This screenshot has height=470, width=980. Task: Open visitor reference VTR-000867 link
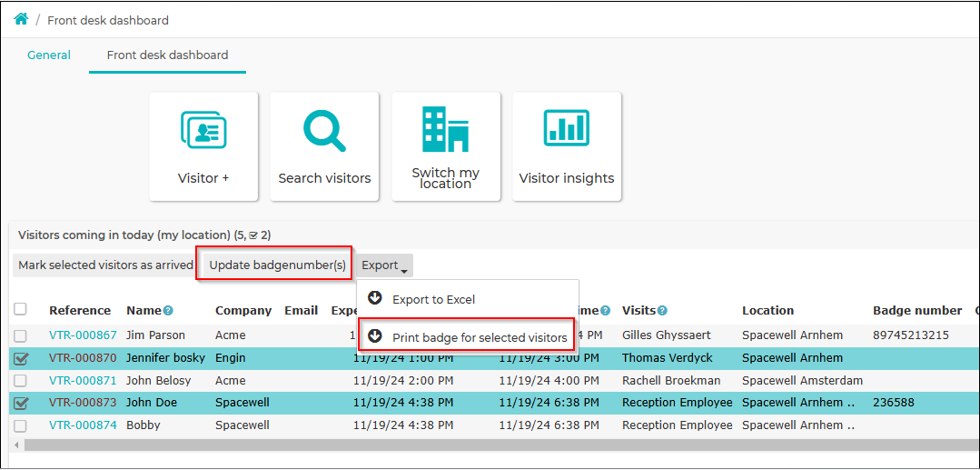point(84,335)
